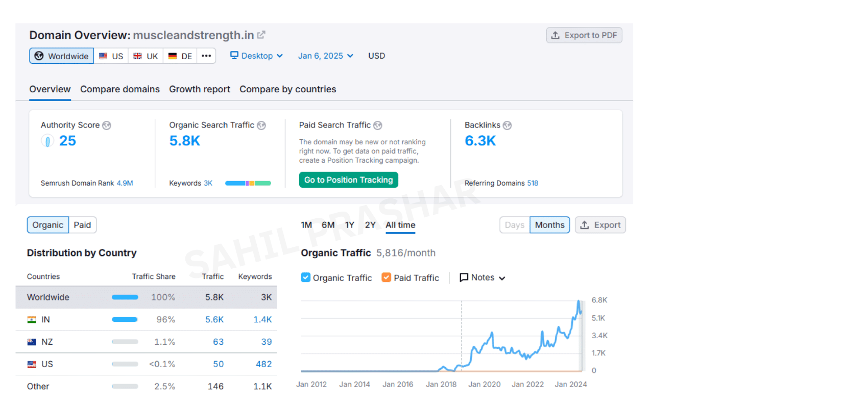Click Worldwide traffic share bar

pyautogui.click(x=125, y=297)
